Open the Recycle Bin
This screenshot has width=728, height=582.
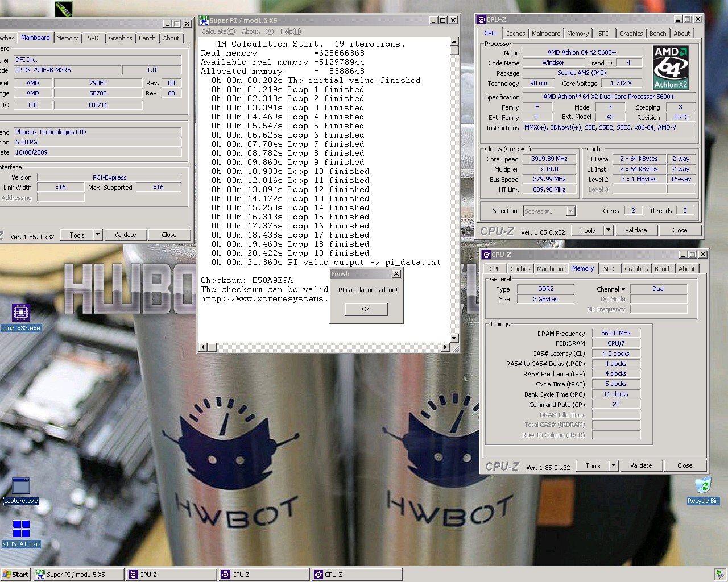tap(703, 491)
